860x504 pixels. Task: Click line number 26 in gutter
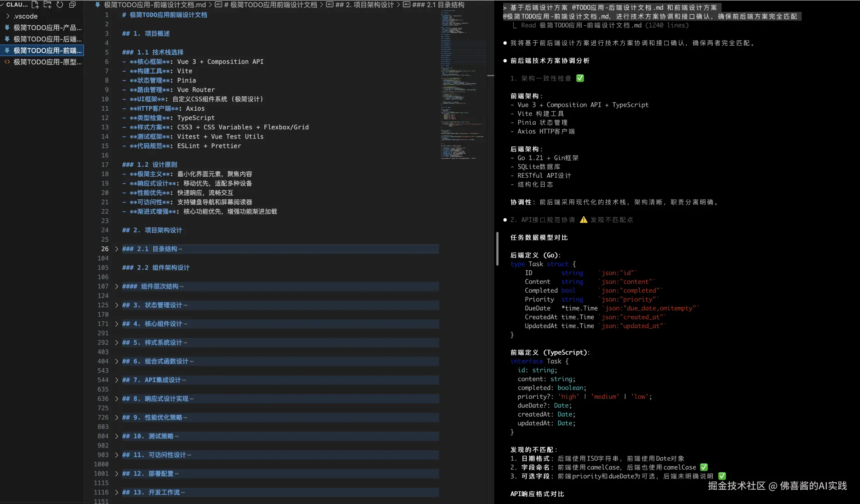(x=105, y=249)
